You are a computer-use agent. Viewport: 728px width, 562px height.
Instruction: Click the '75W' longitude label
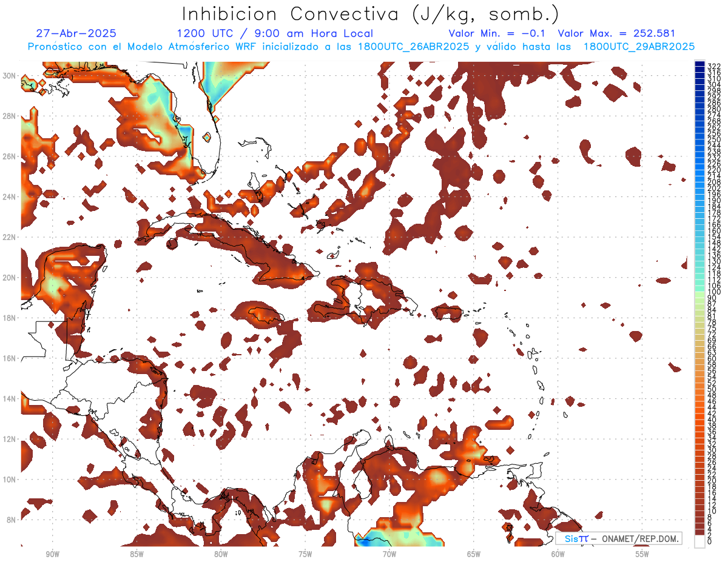coord(305,554)
